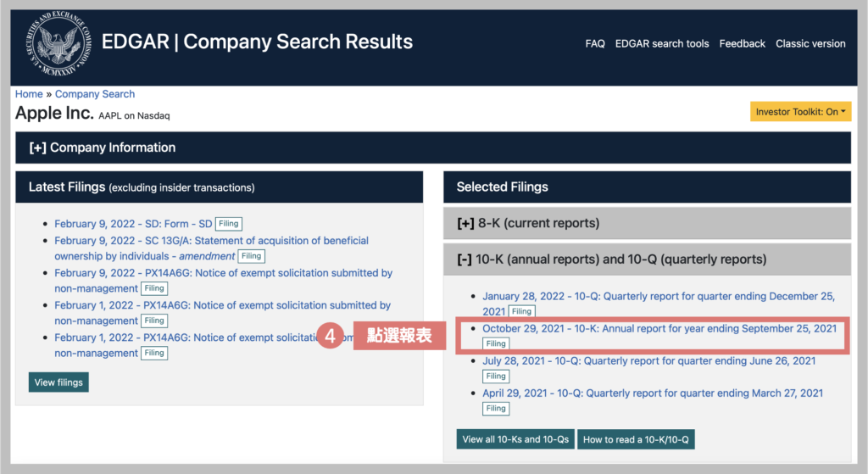Open January 28, 2022 10-Q report
The width and height of the screenshot is (868, 474).
click(x=658, y=304)
